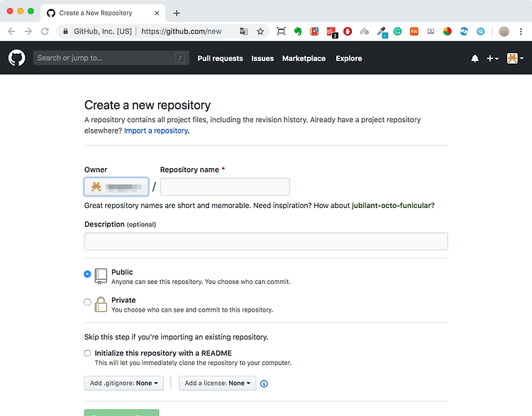Reload the page
Image resolution: width=532 pixels, height=416 pixels.
45,31
